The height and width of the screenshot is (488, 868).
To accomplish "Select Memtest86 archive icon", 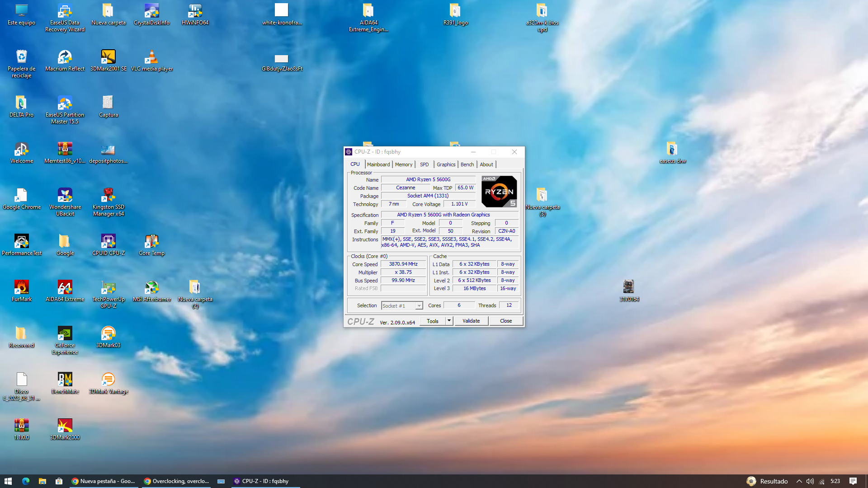I will point(65,153).
